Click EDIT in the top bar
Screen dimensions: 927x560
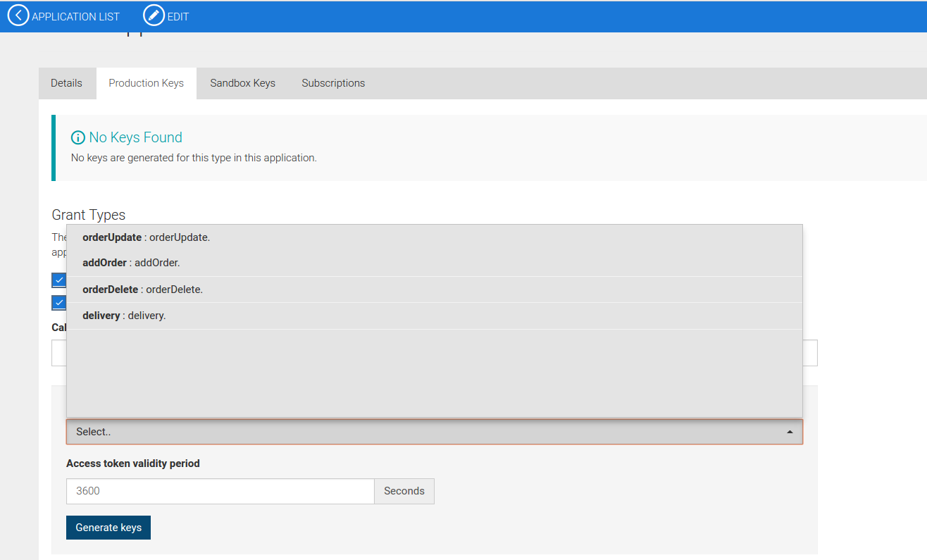pos(177,15)
